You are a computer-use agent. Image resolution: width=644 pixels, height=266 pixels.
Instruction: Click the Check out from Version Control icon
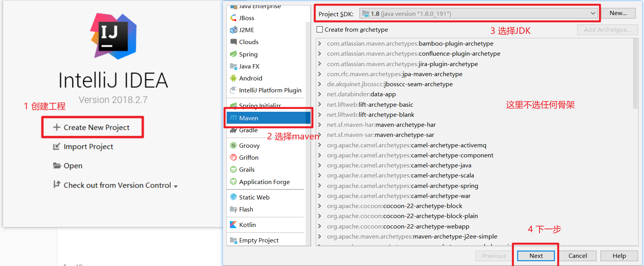pos(57,184)
